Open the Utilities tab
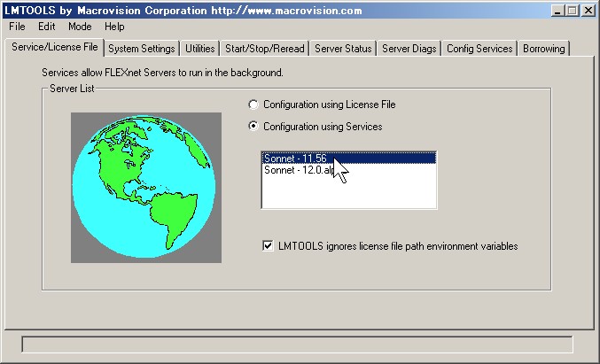The height and width of the screenshot is (364, 600). coord(199,49)
